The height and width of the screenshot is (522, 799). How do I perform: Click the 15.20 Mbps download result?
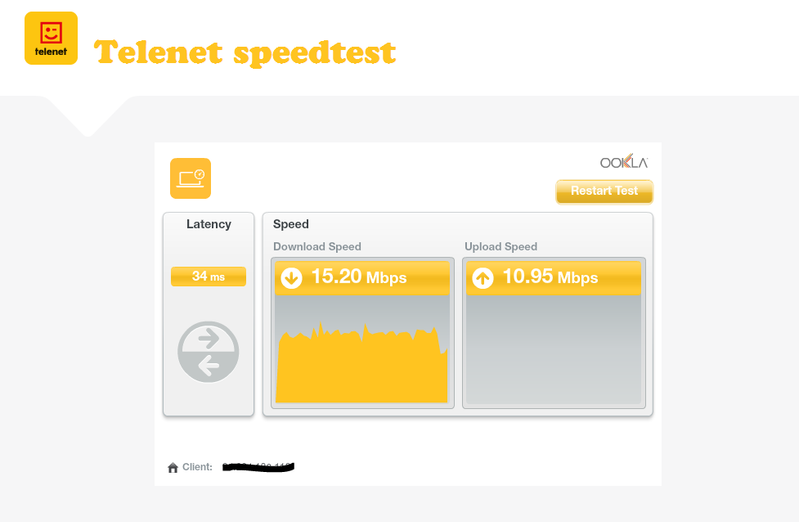(x=358, y=277)
